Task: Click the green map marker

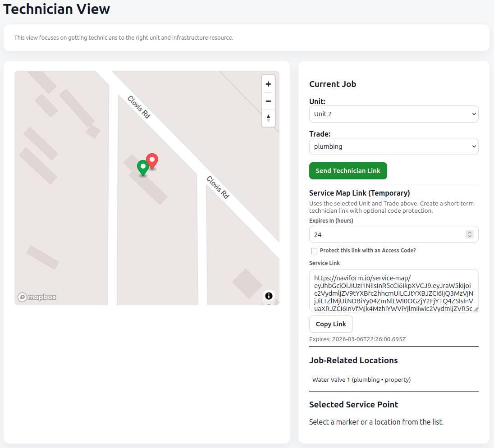Action: (x=143, y=167)
